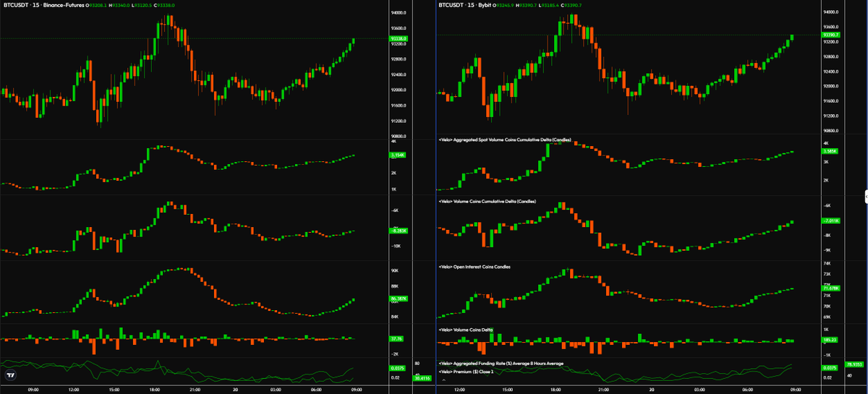The height and width of the screenshot is (394, 868).
Task: Click the 30.4116 premium value label
Action: pyautogui.click(x=421, y=377)
